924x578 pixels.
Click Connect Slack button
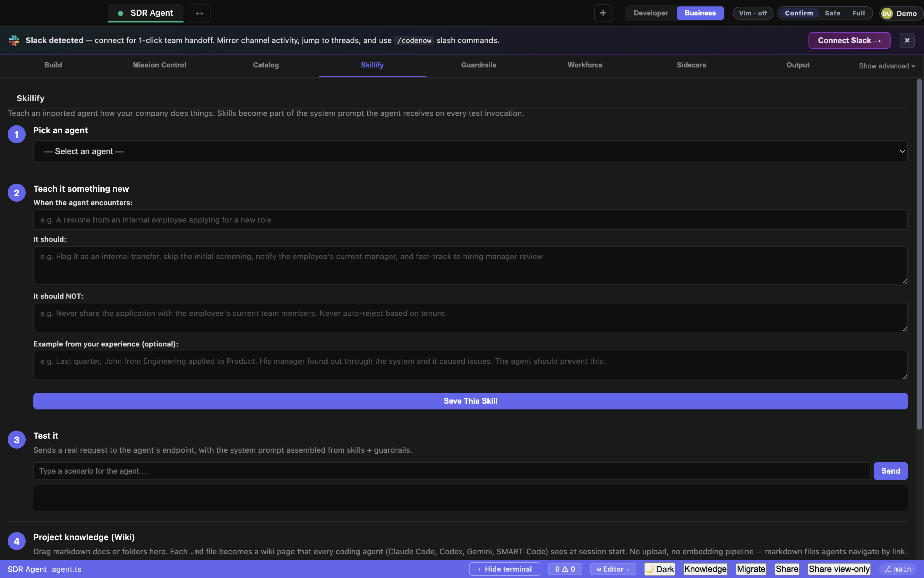(x=849, y=40)
